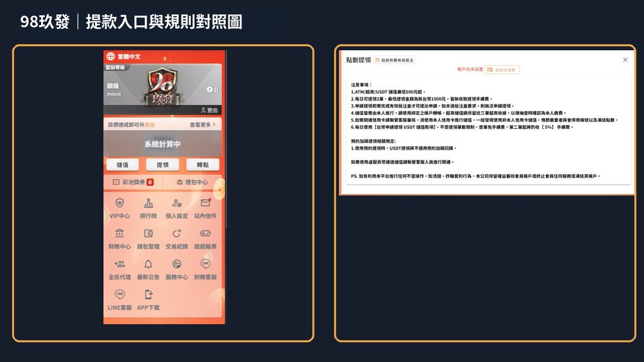The image size is (644, 362).
Task: Click the 帳戶尚未設置 warning text
Action: 470,69
